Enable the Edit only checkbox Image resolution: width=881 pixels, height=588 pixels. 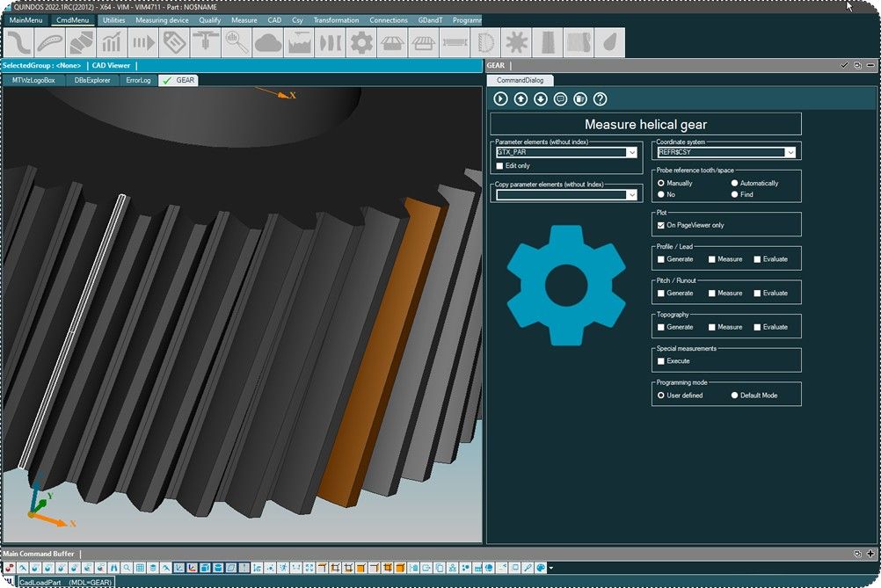tap(499, 165)
